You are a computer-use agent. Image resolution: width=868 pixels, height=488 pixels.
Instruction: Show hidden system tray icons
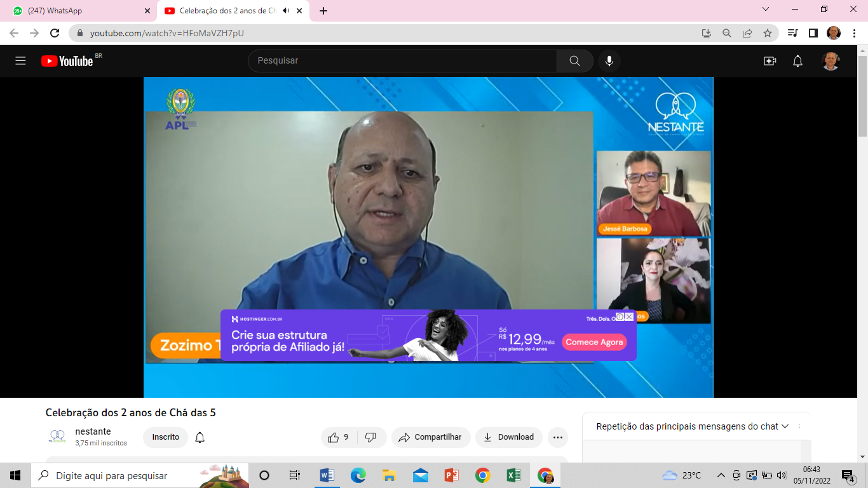[721, 475]
